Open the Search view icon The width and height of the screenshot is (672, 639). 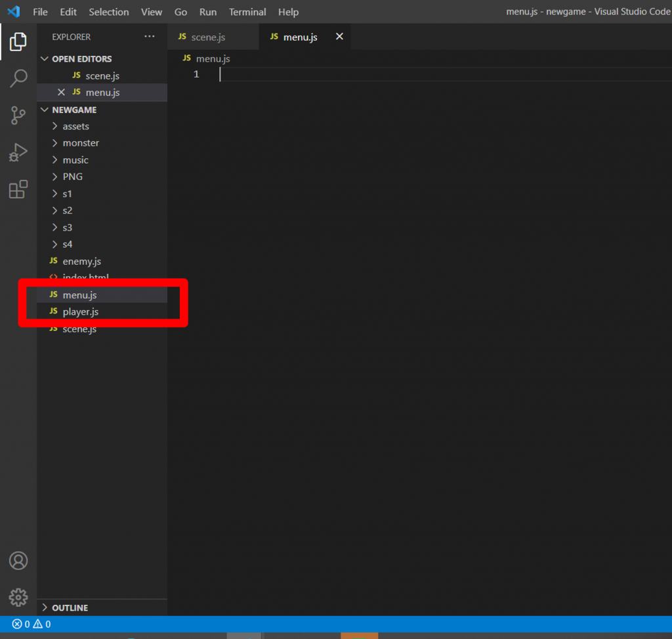tap(18, 79)
